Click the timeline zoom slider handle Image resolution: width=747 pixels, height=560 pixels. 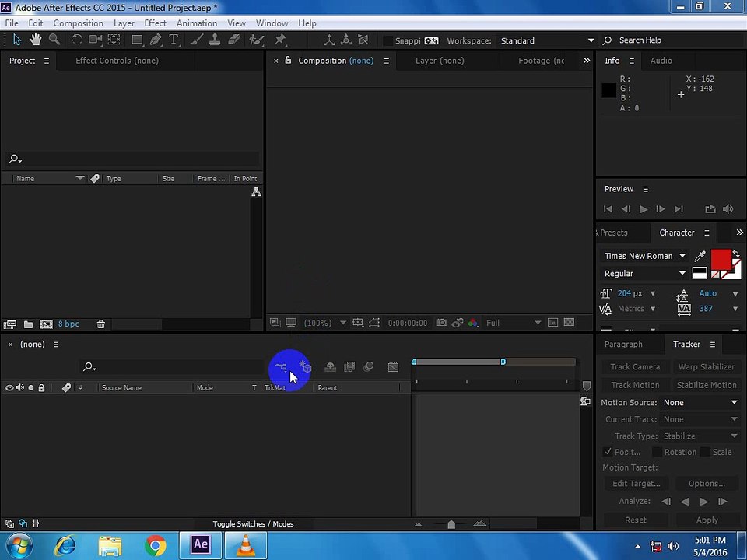click(x=451, y=524)
